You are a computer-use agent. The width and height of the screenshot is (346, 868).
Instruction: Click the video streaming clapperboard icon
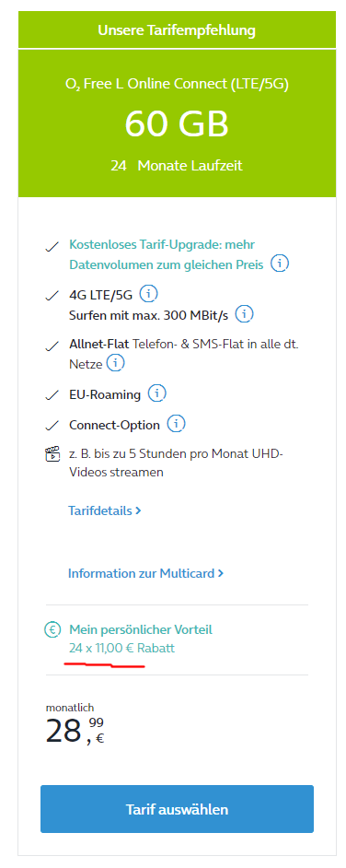coord(52,454)
